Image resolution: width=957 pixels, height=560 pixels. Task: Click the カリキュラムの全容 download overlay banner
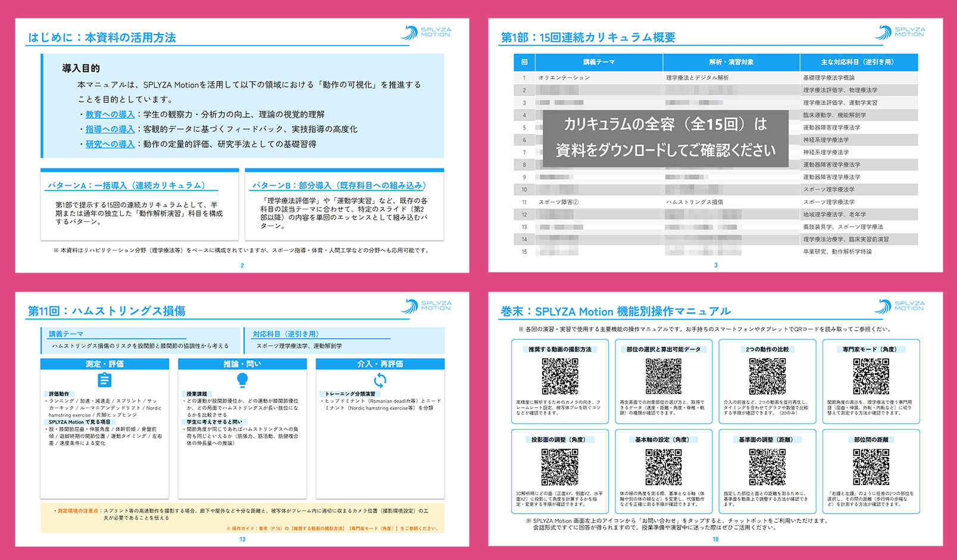click(x=666, y=137)
